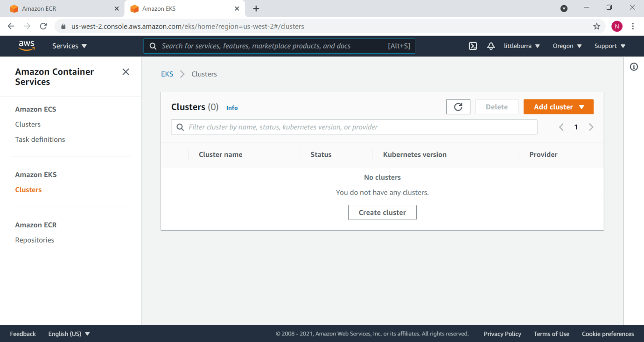Click the browser address bar URL
This screenshot has height=342, width=644.
tap(188, 27)
